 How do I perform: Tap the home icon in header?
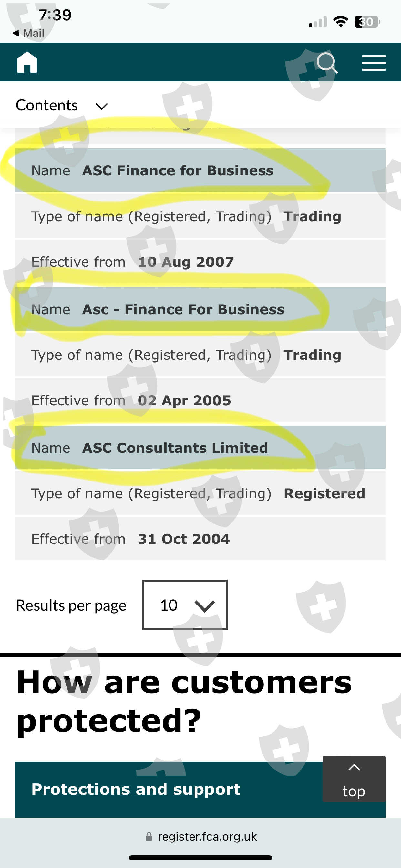click(27, 62)
